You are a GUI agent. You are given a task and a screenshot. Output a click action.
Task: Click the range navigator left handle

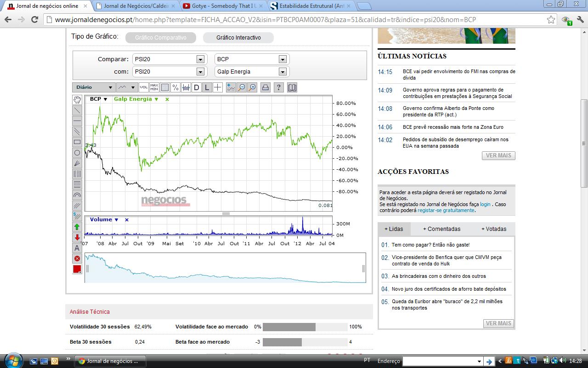(x=87, y=268)
